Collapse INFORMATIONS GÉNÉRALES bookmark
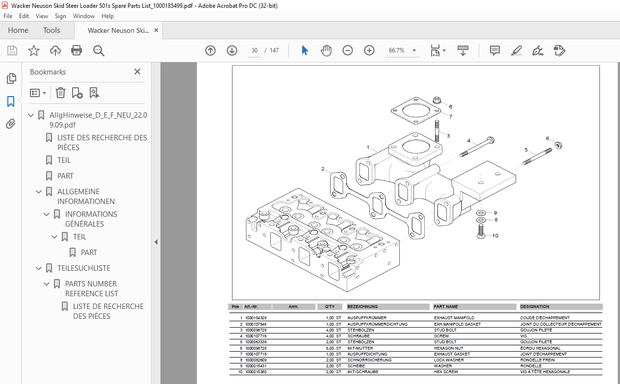The image size is (620, 384). 47,214
